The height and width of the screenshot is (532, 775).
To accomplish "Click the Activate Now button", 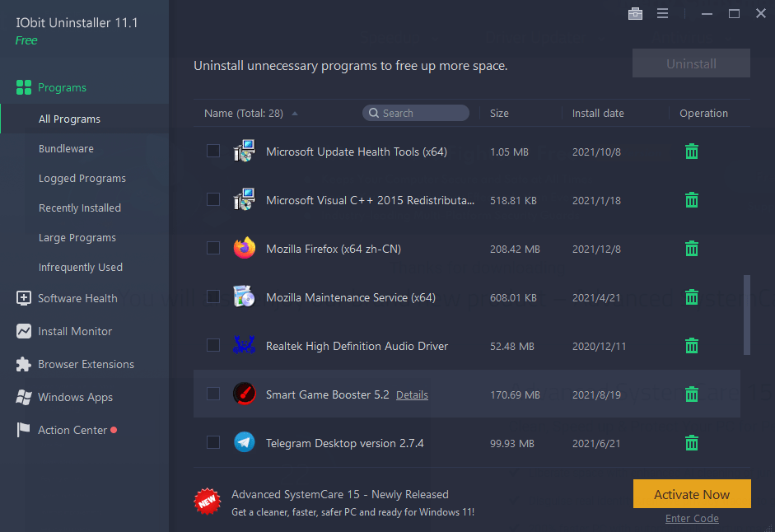I will click(x=692, y=494).
